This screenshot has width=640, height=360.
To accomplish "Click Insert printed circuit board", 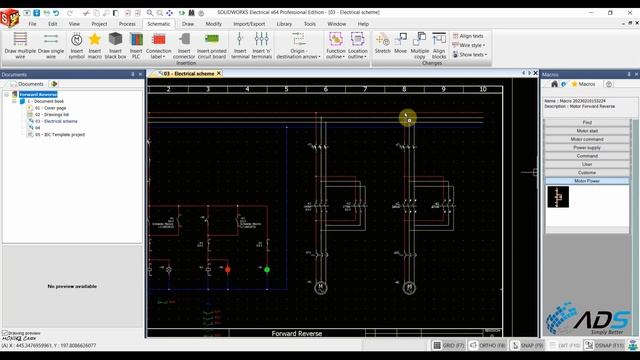I will 211,45.
